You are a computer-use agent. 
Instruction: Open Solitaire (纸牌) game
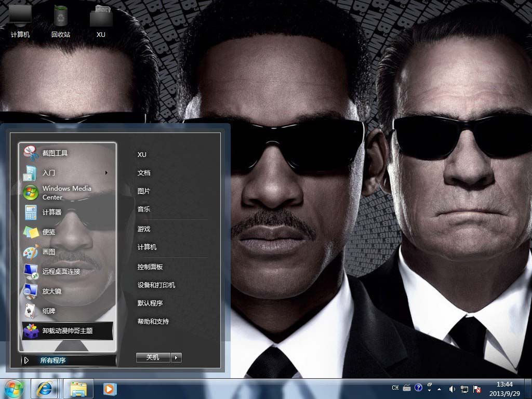49,311
